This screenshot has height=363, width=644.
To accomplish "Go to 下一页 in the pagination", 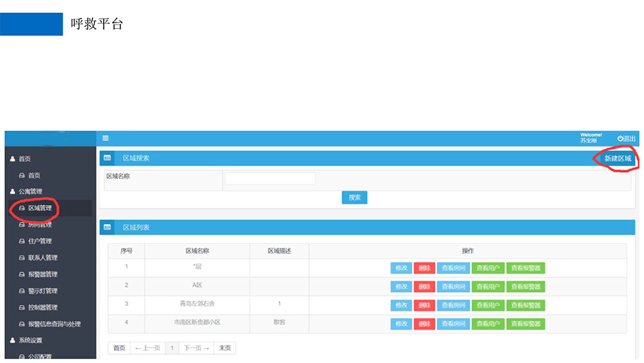I will [x=196, y=348].
